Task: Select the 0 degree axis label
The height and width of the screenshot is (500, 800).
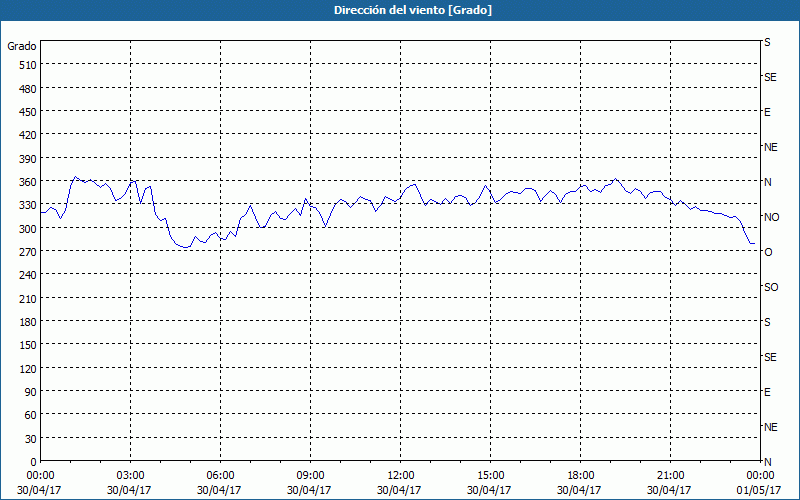Action: tap(34, 462)
